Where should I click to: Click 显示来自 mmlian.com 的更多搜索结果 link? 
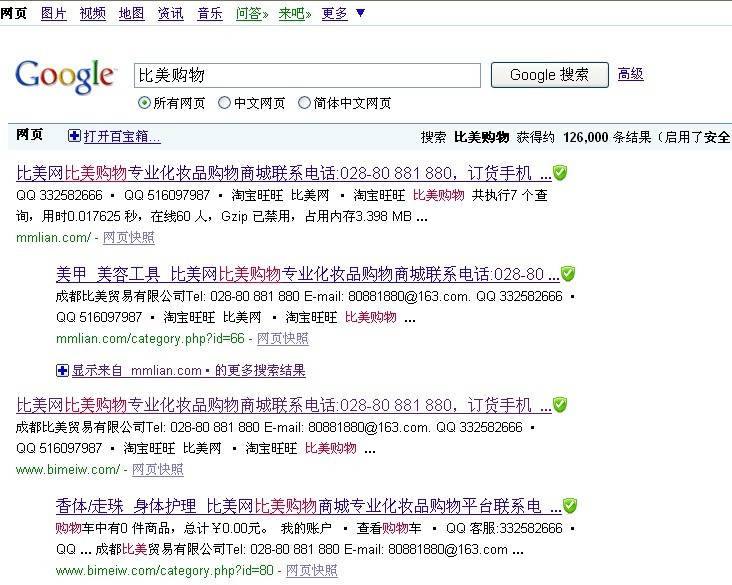click(189, 371)
